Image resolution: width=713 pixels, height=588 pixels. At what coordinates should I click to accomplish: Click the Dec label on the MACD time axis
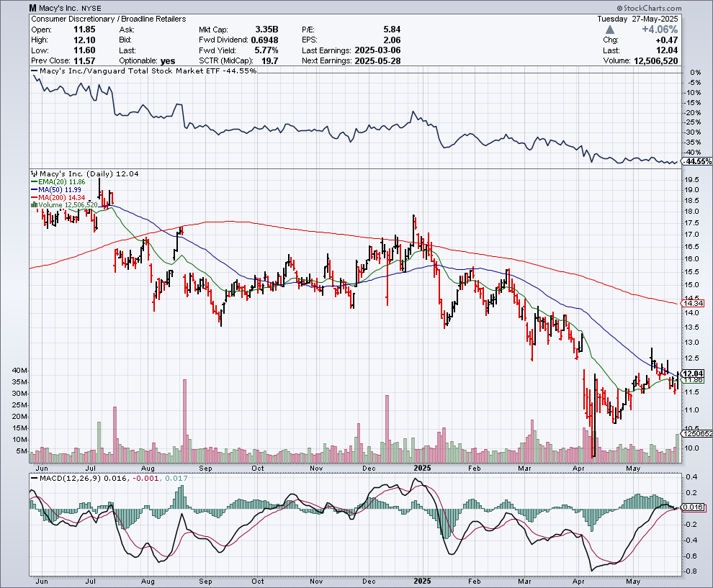click(x=369, y=582)
